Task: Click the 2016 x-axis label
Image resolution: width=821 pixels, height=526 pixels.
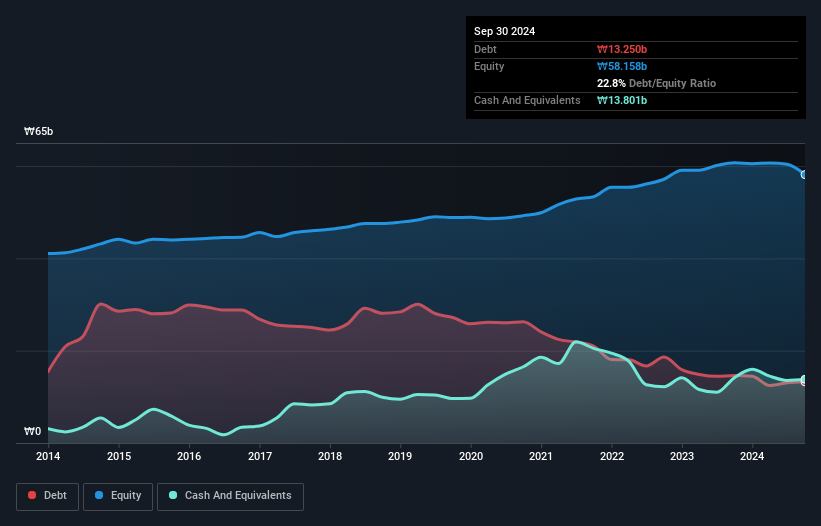Action: click(x=189, y=456)
